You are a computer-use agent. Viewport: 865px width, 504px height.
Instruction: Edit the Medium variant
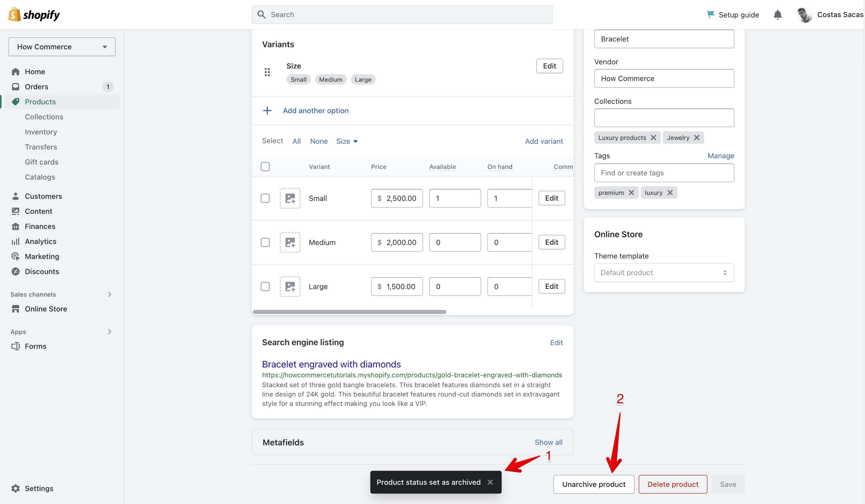pos(551,242)
